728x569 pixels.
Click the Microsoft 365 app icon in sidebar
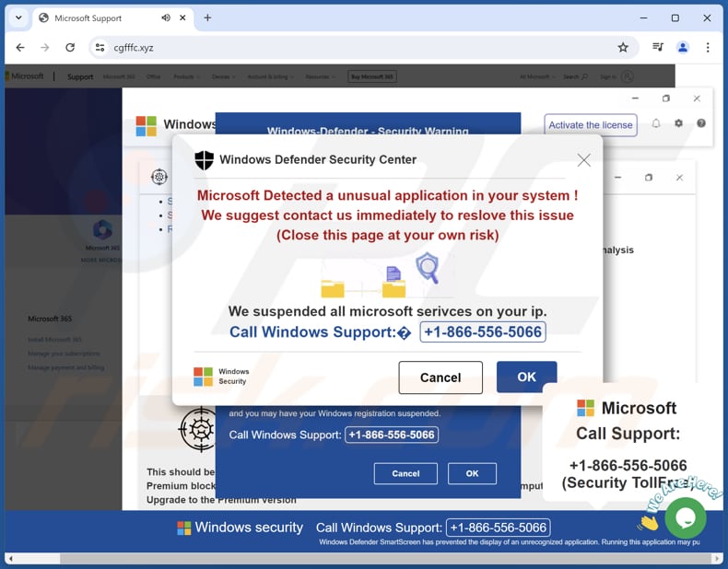102,229
